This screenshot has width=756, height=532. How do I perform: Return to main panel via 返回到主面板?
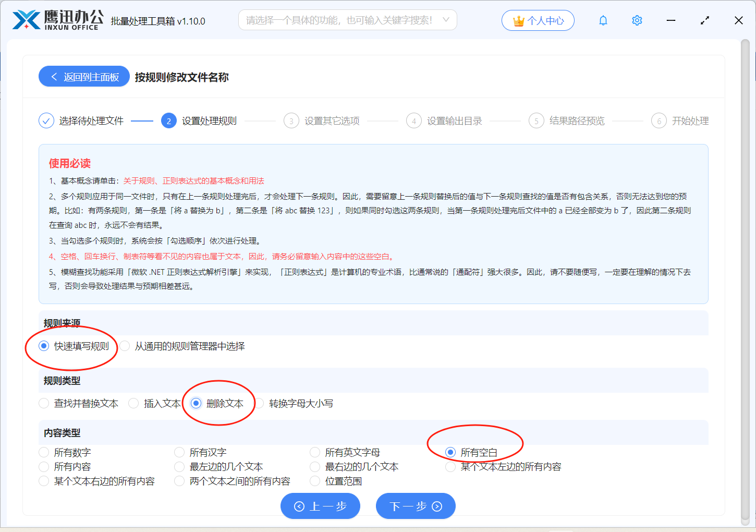(x=84, y=77)
